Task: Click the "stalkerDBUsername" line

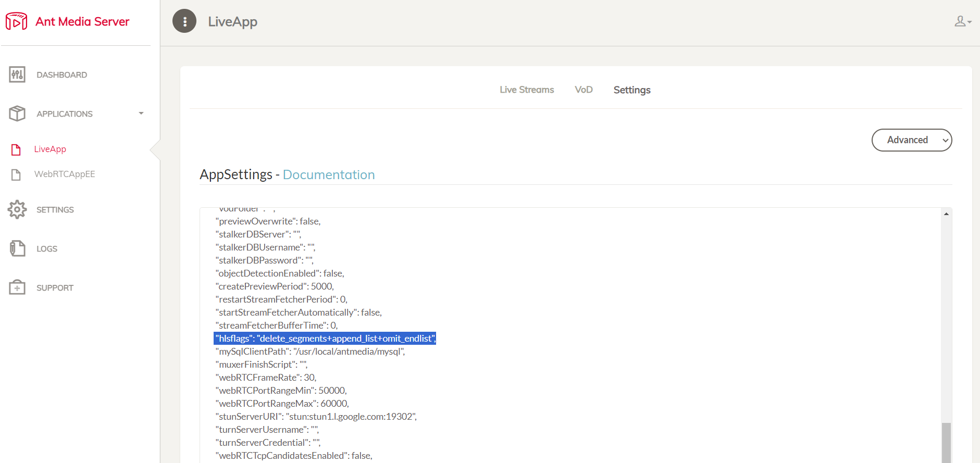Action: click(265, 247)
